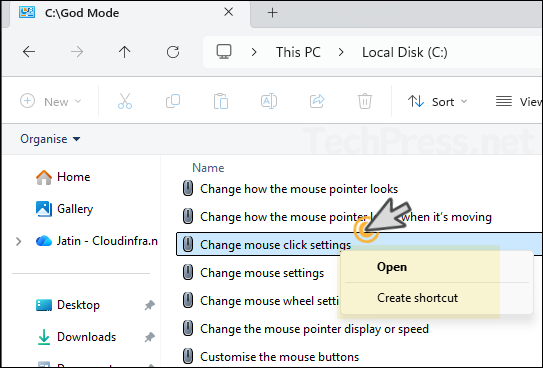Choose Open from the context menu
The height and width of the screenshot is (368, 543).
[392, 267]
